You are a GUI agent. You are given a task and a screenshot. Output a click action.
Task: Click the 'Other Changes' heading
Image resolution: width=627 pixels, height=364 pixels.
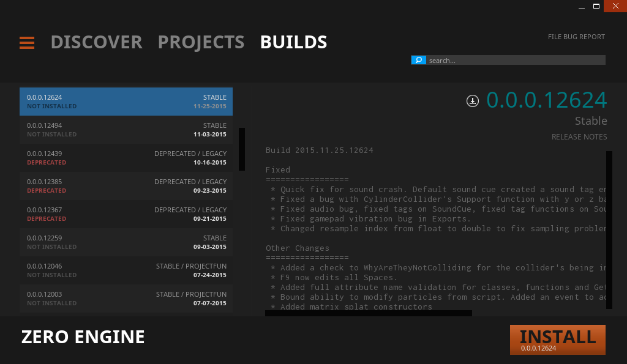(x=298, y=248)
